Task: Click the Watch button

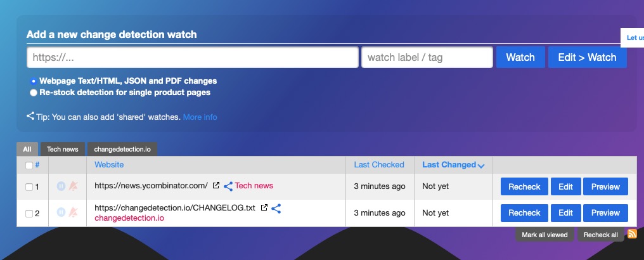Action: pyautogui.click(x=520, y=57)
